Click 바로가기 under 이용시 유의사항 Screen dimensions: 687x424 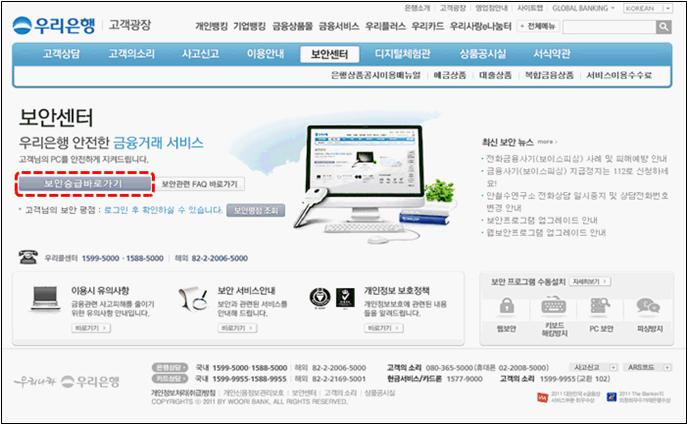(91, 328)
